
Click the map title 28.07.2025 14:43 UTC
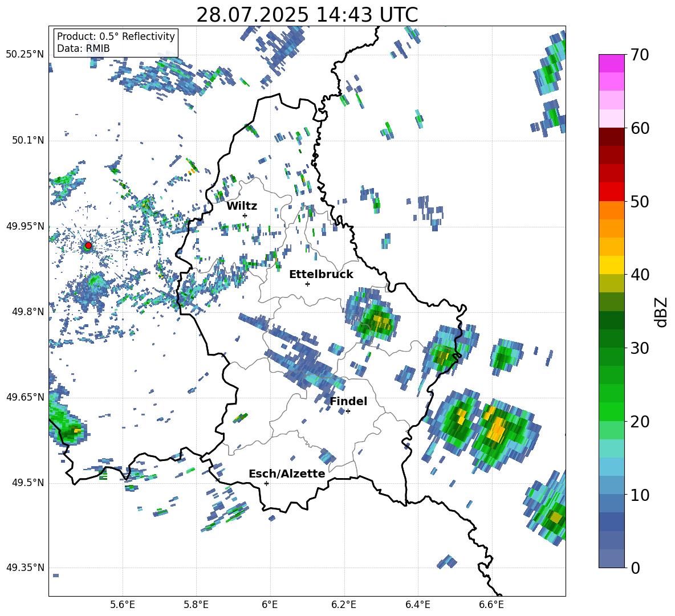point(307,15)
